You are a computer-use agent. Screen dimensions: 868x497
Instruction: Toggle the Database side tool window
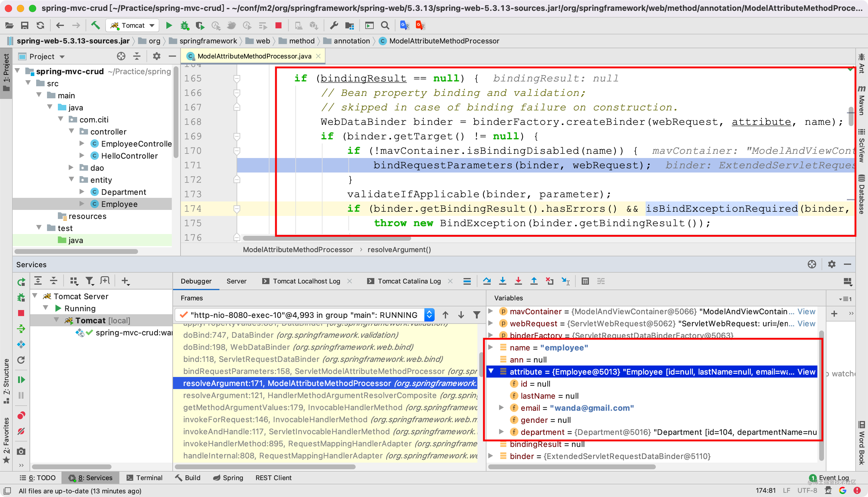(861, 194)
